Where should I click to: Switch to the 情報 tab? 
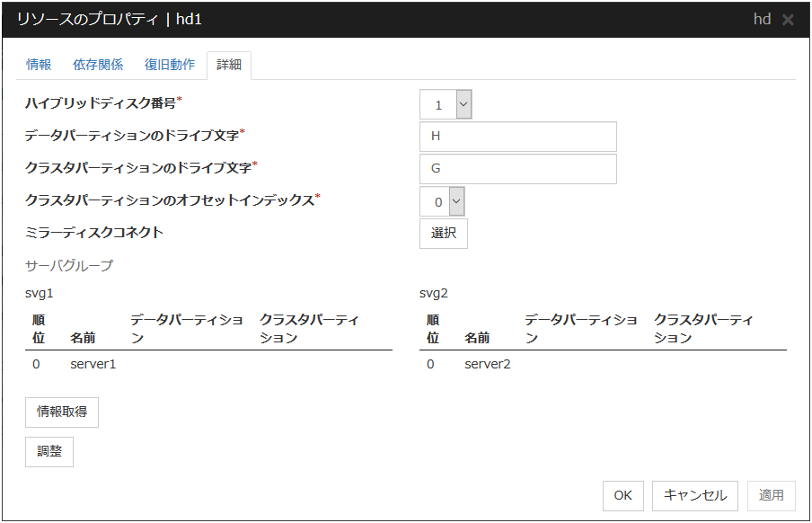click(39, 66)
